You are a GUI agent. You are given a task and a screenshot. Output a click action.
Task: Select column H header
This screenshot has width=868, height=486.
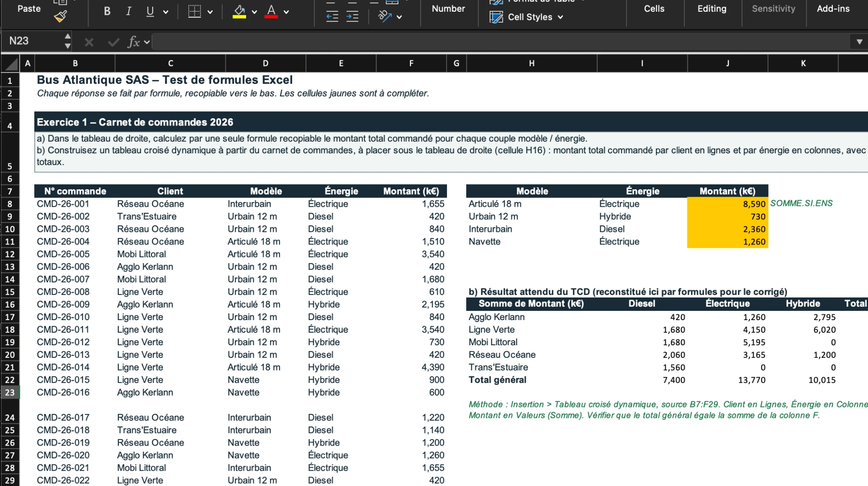click(532, 63)
